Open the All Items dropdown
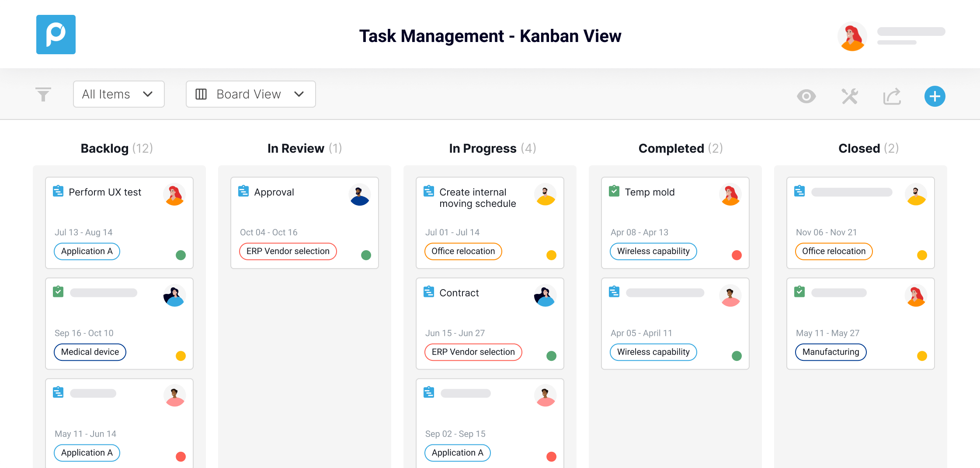980x468 pixels. 119,94
